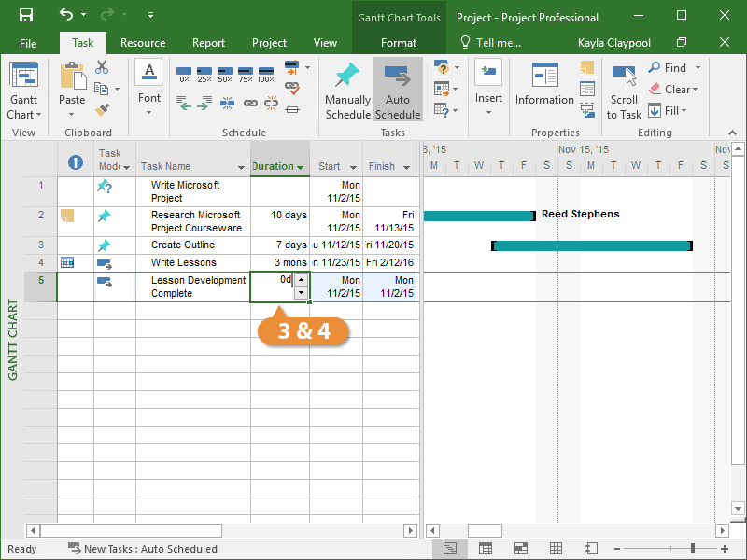
Task: Open the Duration column filter dropdown
Action: click(301, 168)
